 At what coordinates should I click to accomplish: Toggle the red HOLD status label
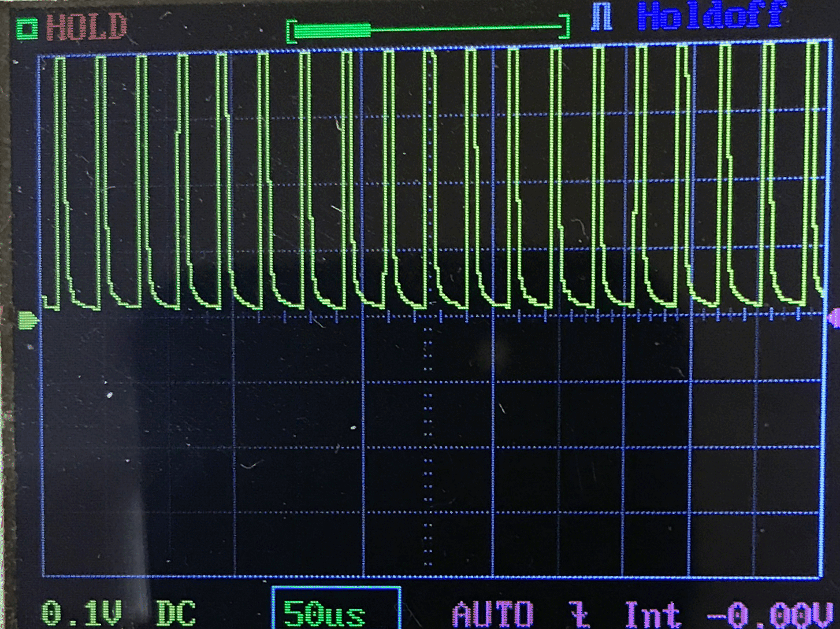[x=87, y=27]
